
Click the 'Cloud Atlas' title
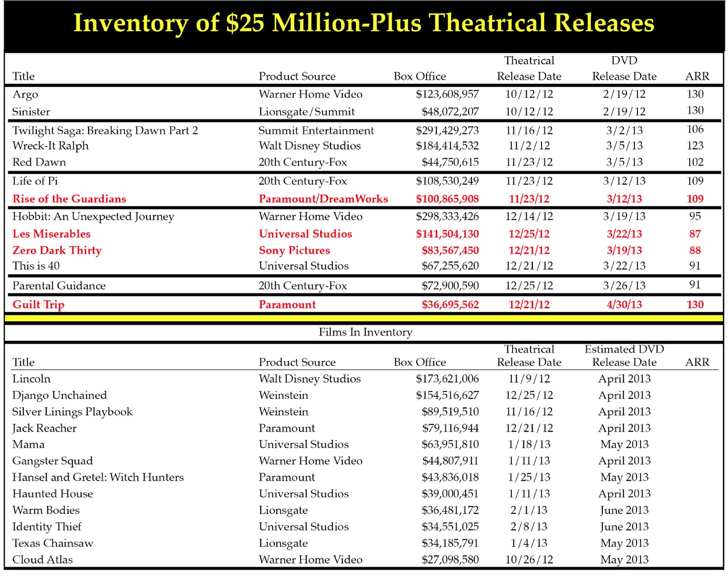(x=42, y=560)
